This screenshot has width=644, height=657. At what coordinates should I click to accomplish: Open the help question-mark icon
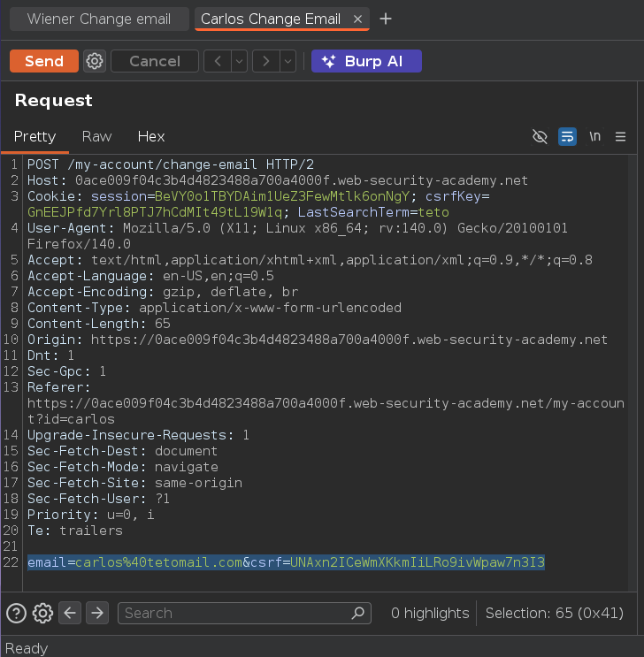(x=16, y=613)
